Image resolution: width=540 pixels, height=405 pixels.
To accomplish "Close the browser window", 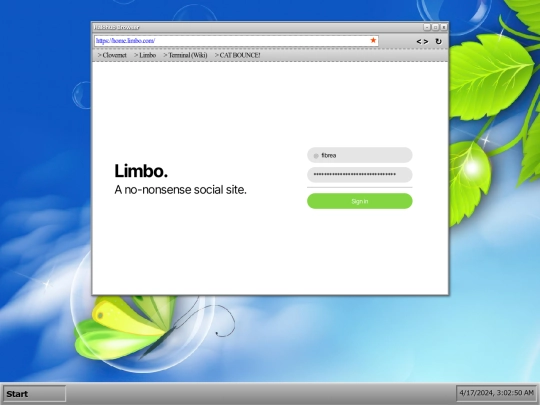I will [x=444, y=27].
